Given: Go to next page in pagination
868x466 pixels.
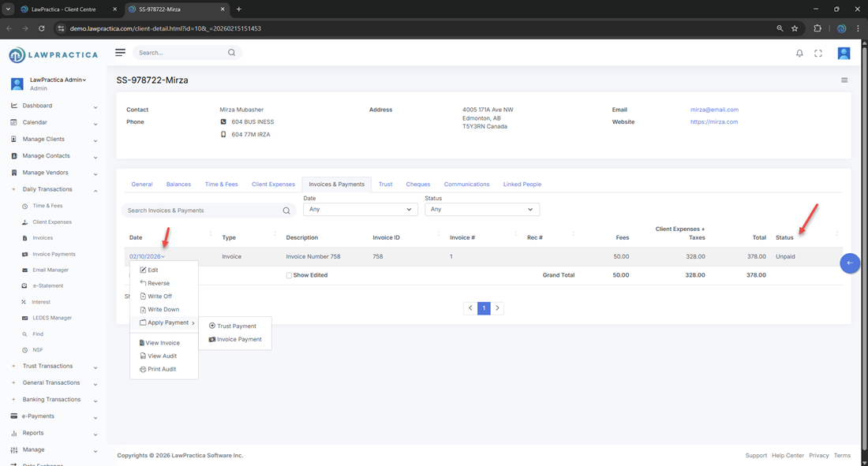Looking at the screenshot, I should 498,308.
